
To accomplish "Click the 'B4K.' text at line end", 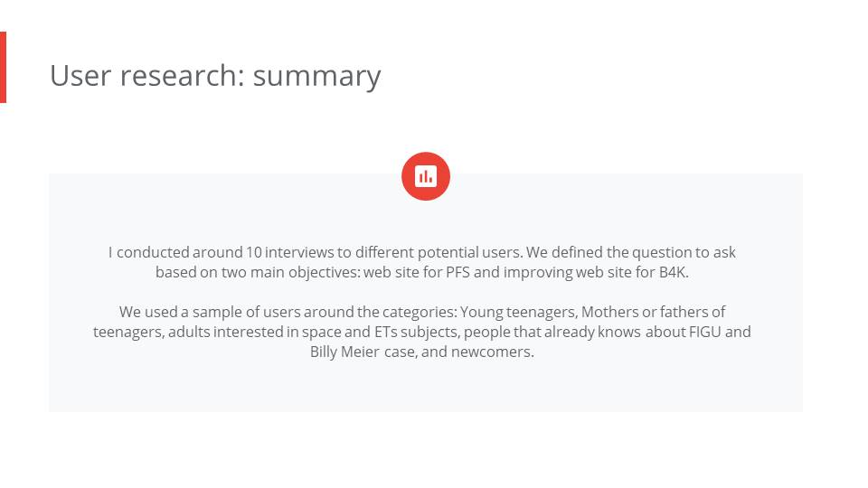I will tap(674, 272).
